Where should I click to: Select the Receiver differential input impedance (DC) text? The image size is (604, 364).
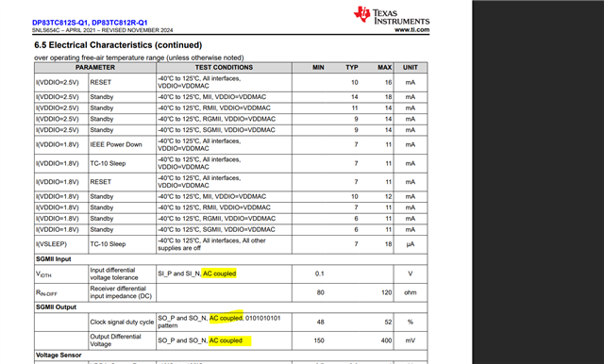[121, 292]
